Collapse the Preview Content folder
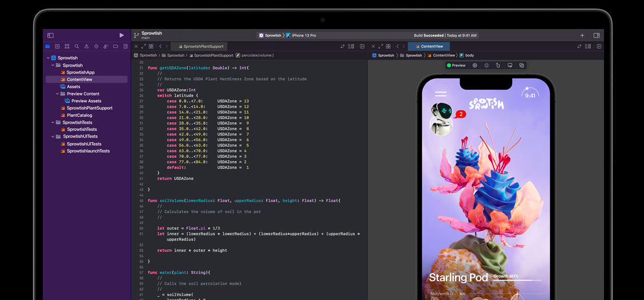 click(x=57, y=94)
